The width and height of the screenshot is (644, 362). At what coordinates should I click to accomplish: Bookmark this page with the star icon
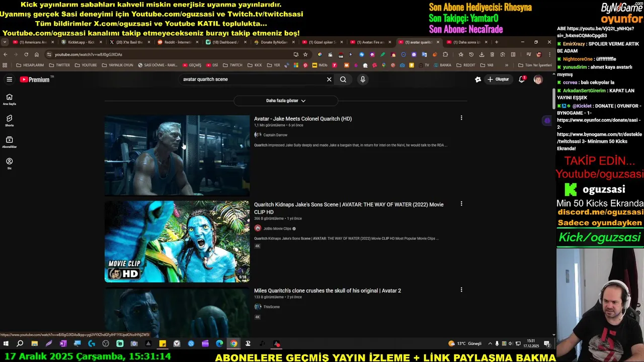pos(305,54)
